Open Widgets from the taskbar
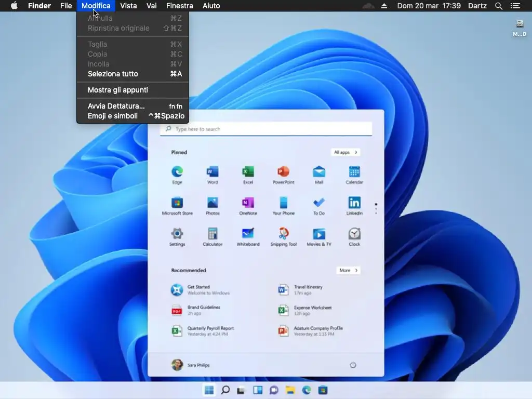 point(258,390)
